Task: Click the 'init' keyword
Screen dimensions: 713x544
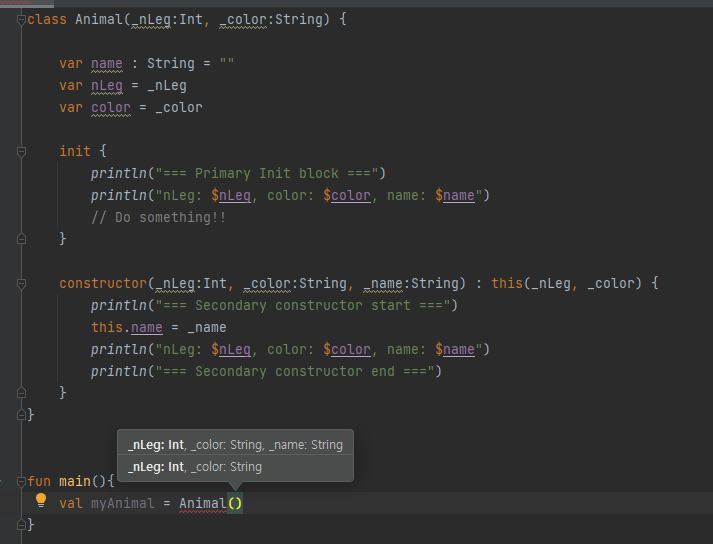Action: point(75,151)
